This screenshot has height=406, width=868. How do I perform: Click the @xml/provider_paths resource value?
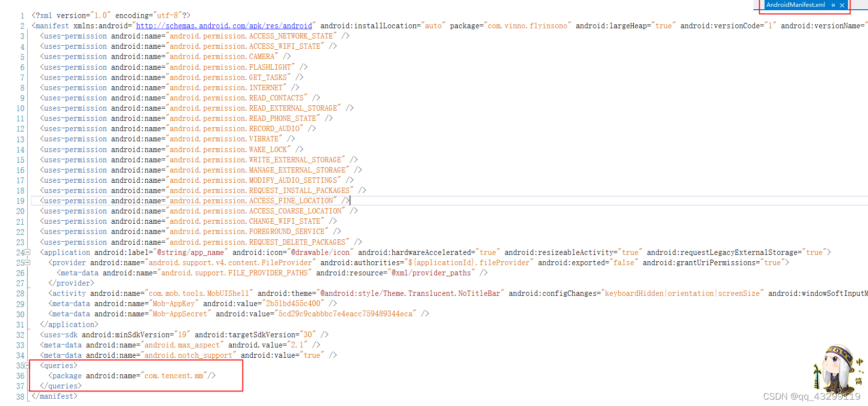pos(431,272)
